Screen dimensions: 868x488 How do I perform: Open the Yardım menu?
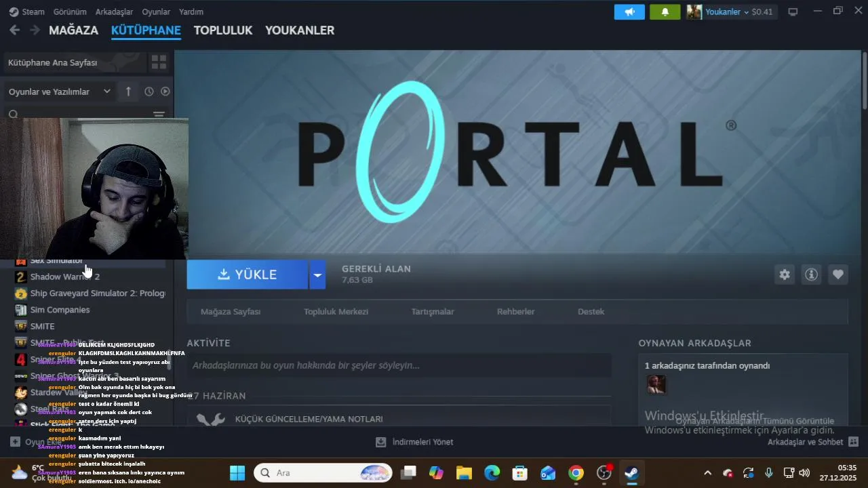point(191,12)
